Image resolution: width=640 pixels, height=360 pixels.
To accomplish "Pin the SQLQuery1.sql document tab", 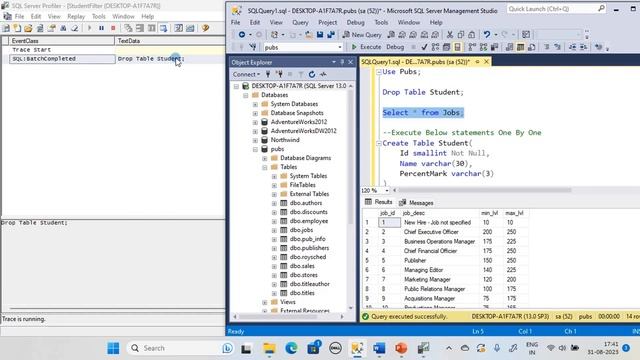I will (x=477, y=62).
